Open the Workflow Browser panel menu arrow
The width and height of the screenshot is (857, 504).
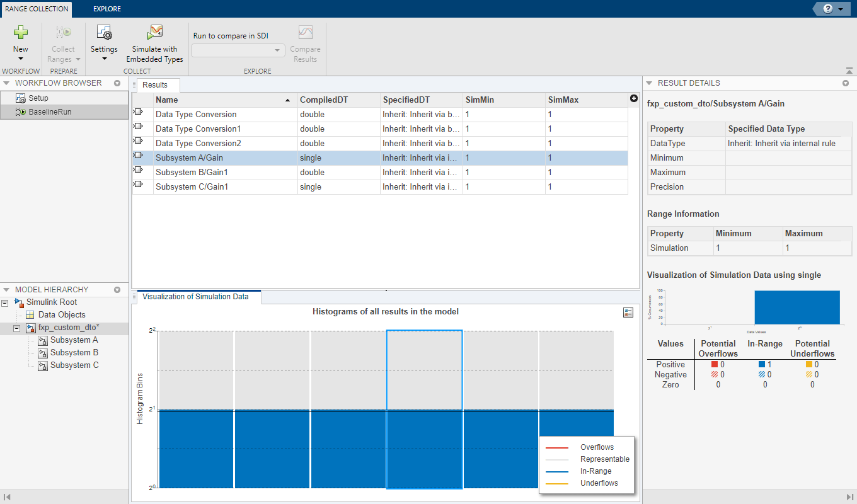tap(117, 83)
